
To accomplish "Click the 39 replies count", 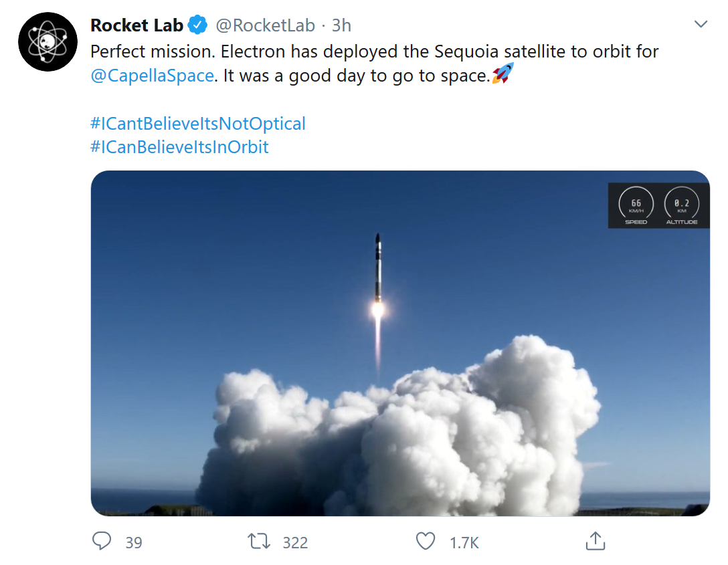I will point(134,542).
